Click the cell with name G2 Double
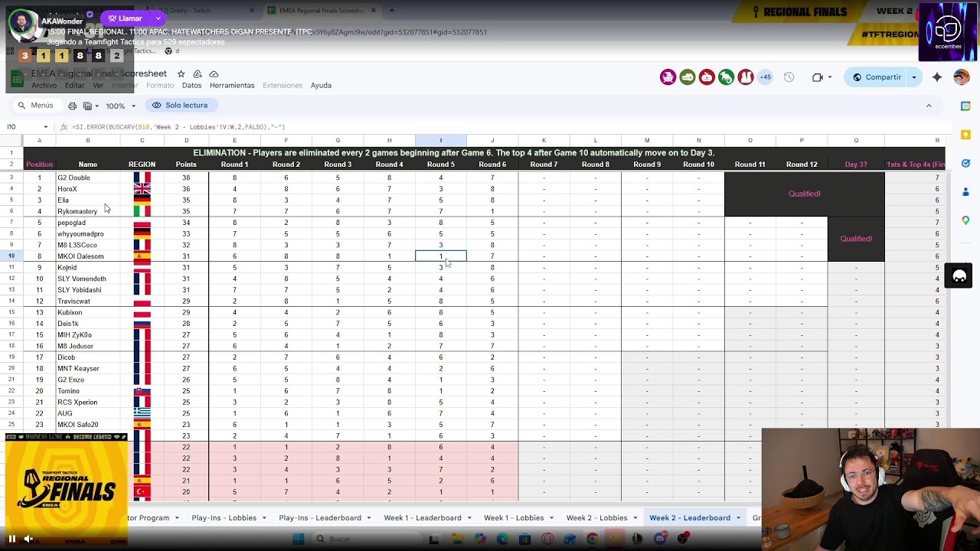The width and height of the screenshot is (980, 551). (x=87, y=178)
